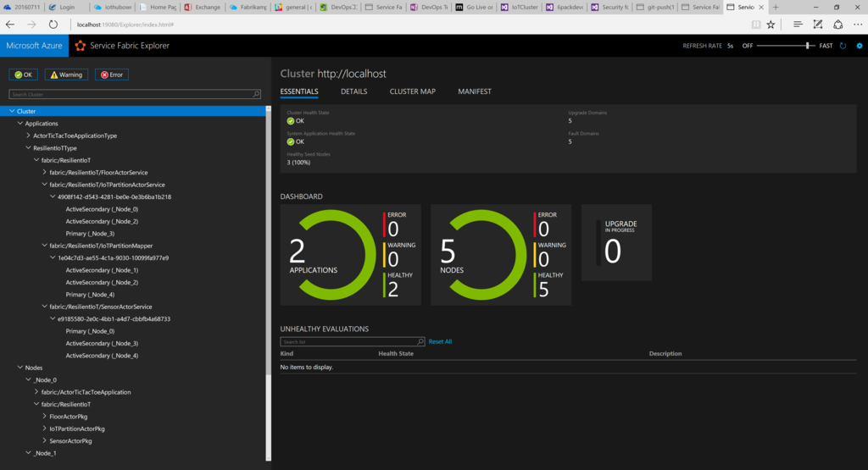Toggle the Error health filter
The image size is (868, 470).
point(112,75)
